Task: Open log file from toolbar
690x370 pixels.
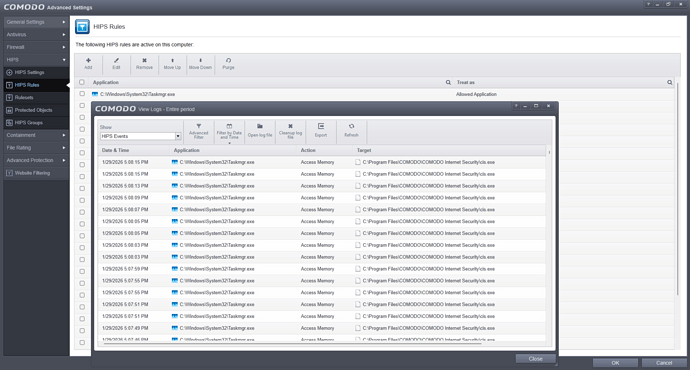Action: 260,131
